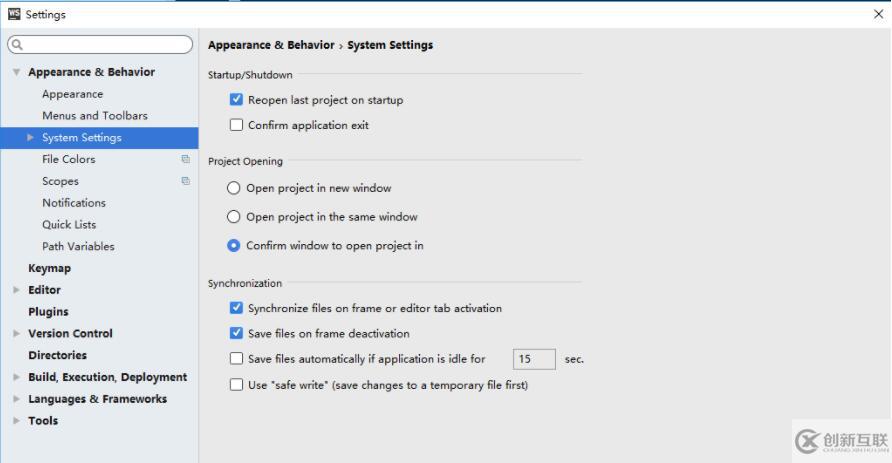Click Appearance & Behavior breadcrumb link
The width and height of the screenshot is (892, 463).
coord(271,45)
